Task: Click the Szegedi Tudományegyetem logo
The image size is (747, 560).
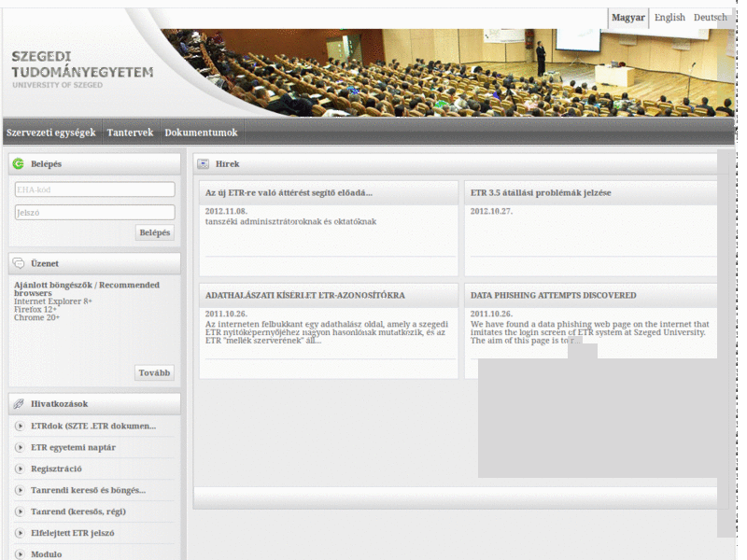Action: (82, 70)
